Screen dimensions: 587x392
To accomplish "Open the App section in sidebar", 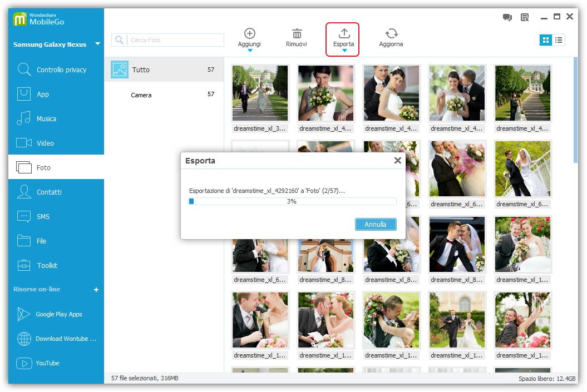I will pos(56,95).
